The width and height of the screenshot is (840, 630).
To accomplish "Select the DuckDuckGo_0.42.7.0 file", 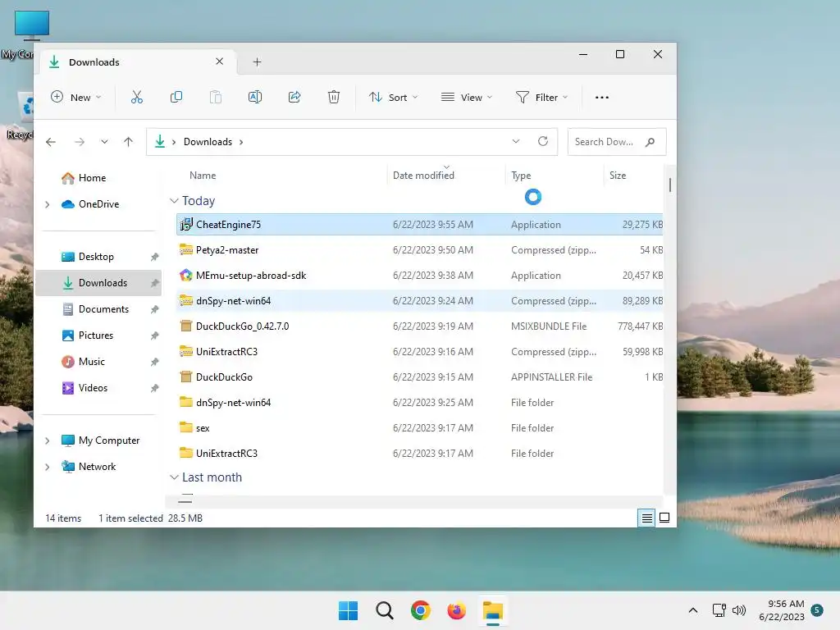I will [420, 326].
